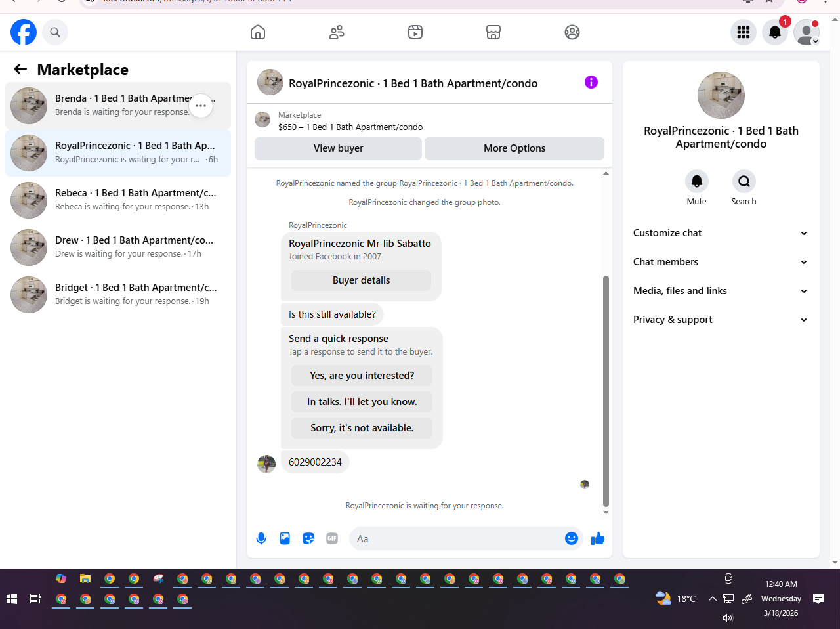The width and height of the screenshot is (840, 629).
Task: Click the chat message scrollbar
Action: tap(606, 391)
